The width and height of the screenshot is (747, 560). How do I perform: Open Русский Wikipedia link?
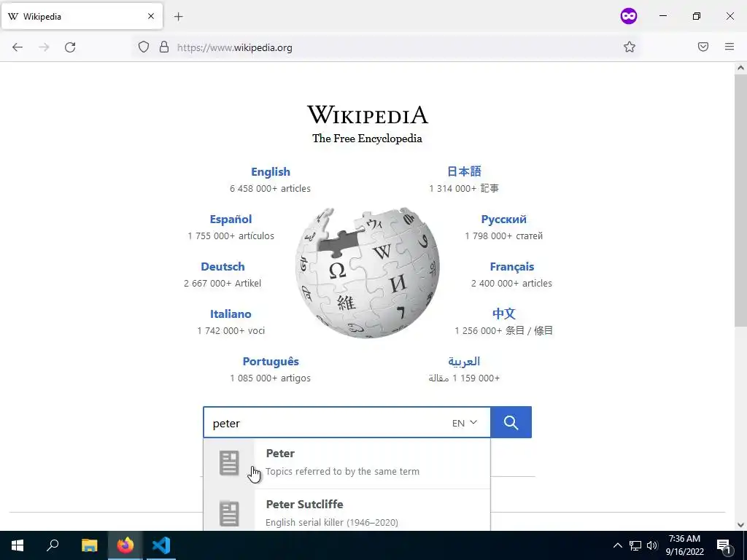point(503,219)
